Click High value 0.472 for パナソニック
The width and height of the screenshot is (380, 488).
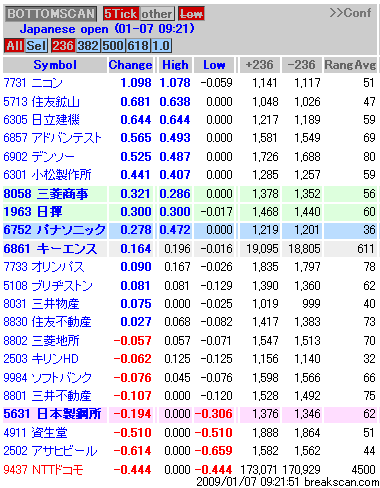(175, 230)
